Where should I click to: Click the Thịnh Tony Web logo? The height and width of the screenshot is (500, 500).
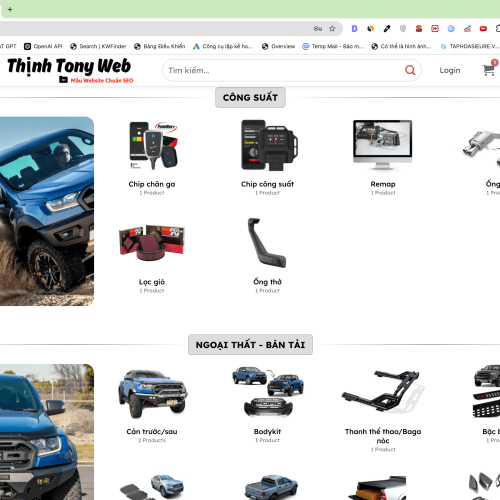[x=69, y=66]
